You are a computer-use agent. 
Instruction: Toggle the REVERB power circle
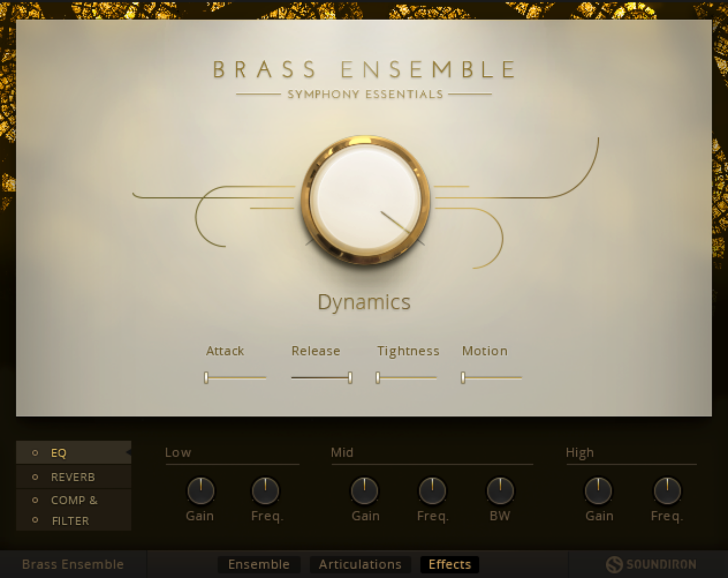[35, 477]
